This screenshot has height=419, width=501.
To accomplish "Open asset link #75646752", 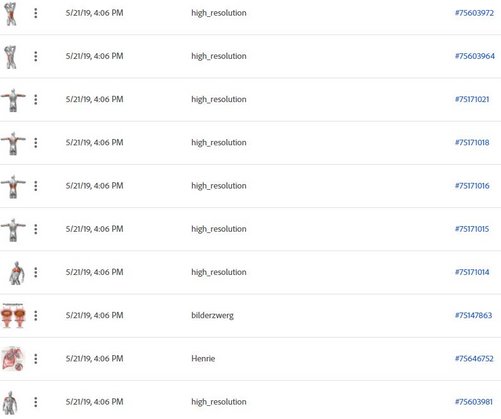I will pos(474,359).
